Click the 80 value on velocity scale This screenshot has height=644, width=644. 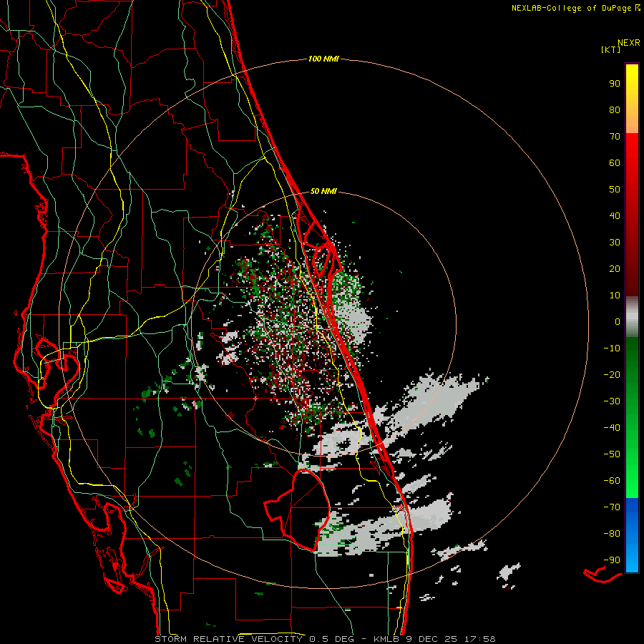point(615,110)
